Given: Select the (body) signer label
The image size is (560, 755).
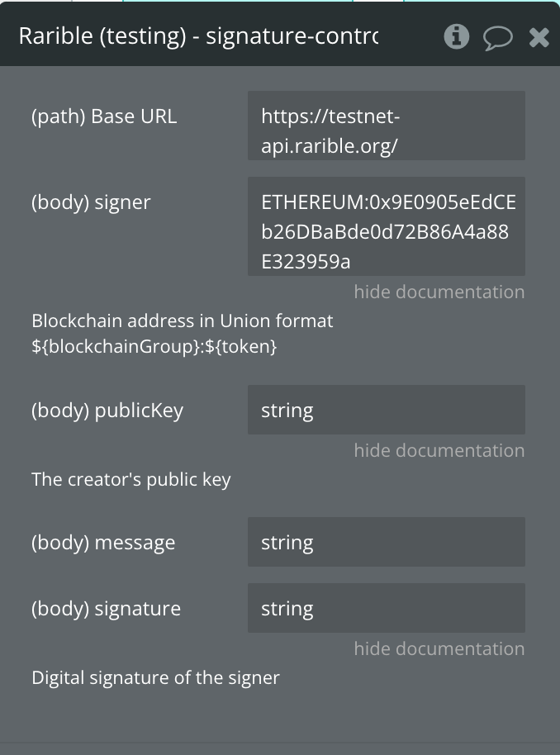Looking at the screenshot, I should (x=91, y=202).
